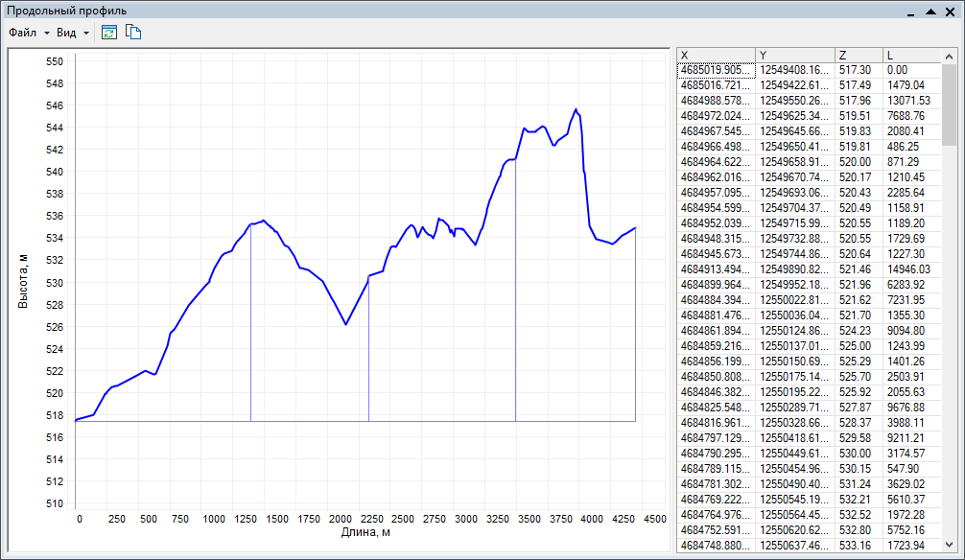Close the Продольный профиль panel
965x560 pixels.
pos(951,11)
